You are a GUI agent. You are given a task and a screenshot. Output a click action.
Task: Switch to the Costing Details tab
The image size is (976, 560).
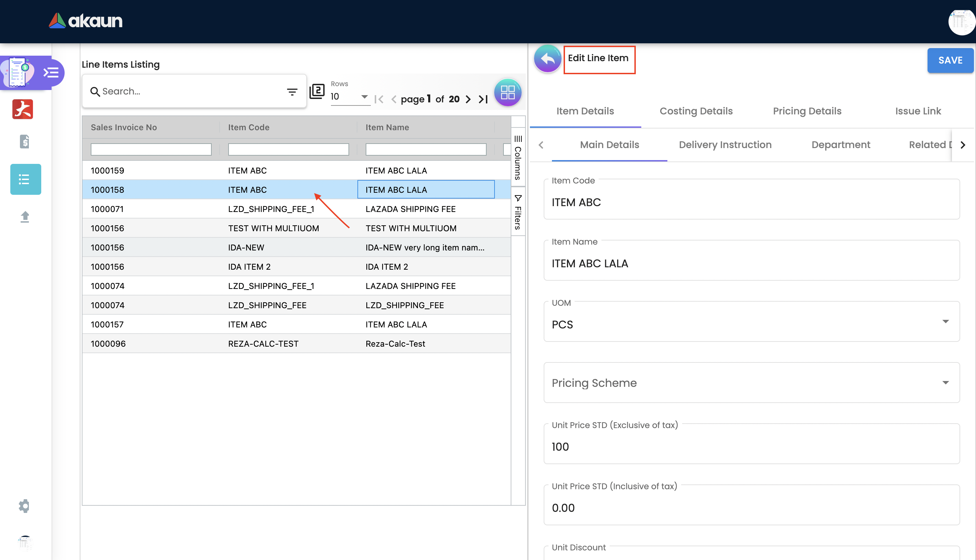pyautogui.click(x=696, y=111)
